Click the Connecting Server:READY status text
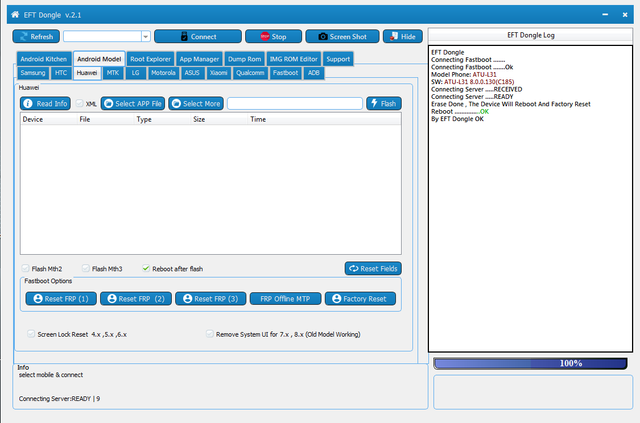Screen dimensions: 640x423 coord(59,399)
